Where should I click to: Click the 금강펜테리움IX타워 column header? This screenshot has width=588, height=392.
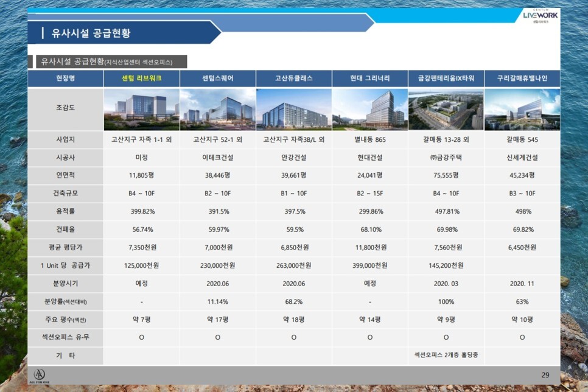446,79
